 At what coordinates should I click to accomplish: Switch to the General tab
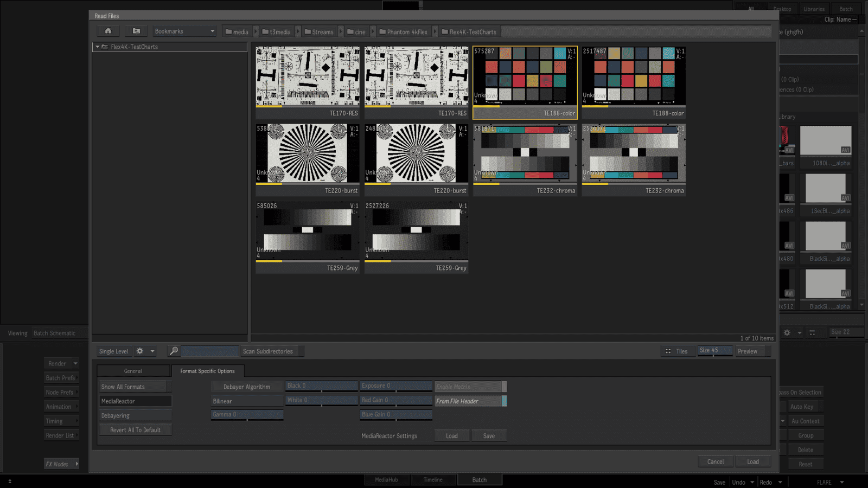tap(133, 371)
